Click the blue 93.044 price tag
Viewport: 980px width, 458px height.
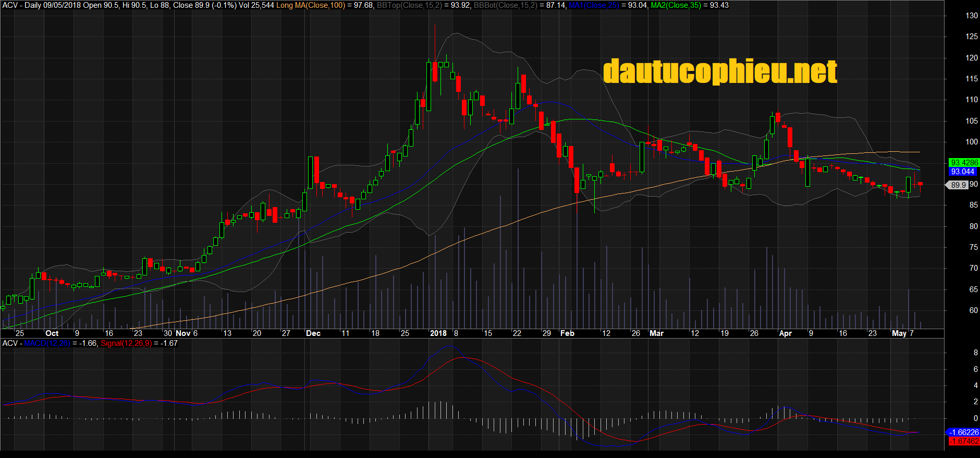click(962, 172)
